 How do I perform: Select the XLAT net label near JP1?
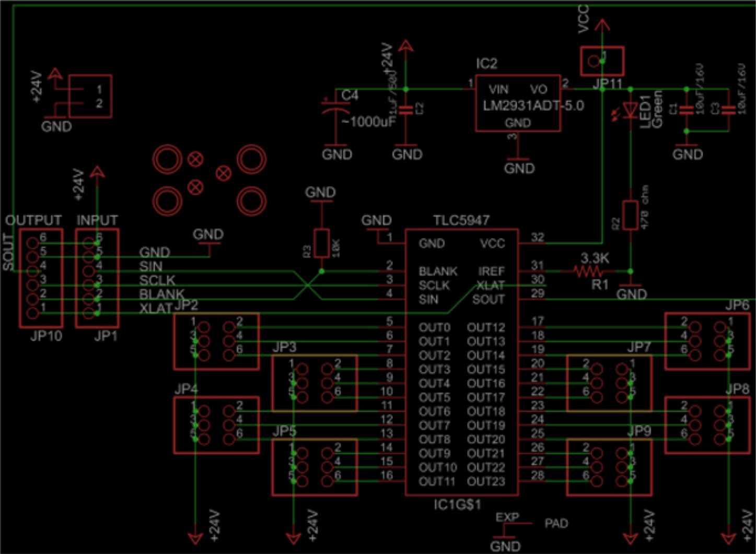156,309
